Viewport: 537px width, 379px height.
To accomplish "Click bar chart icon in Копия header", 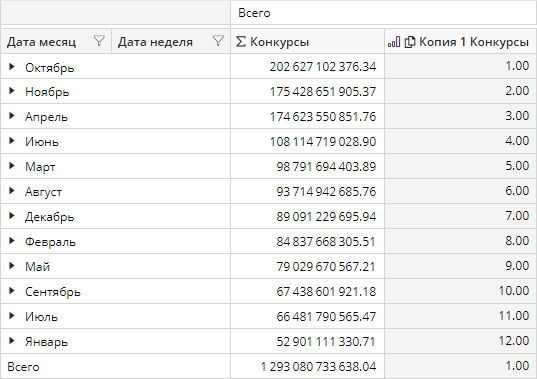I will click(x=394, y=42).
